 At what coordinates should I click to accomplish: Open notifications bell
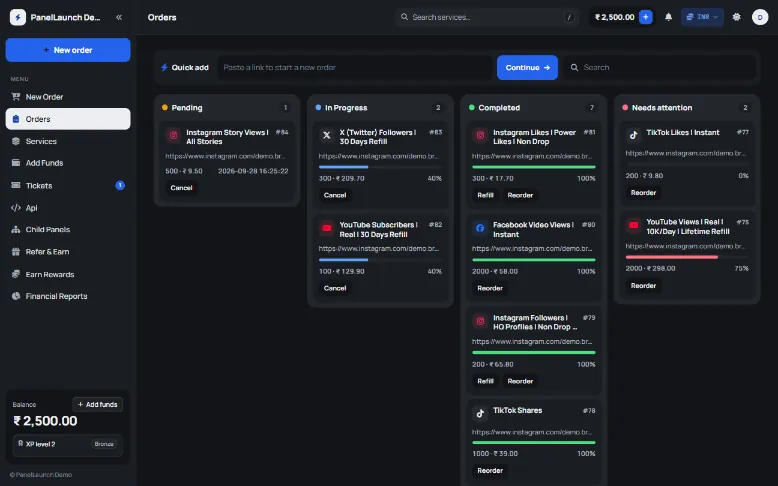[668, 17]
